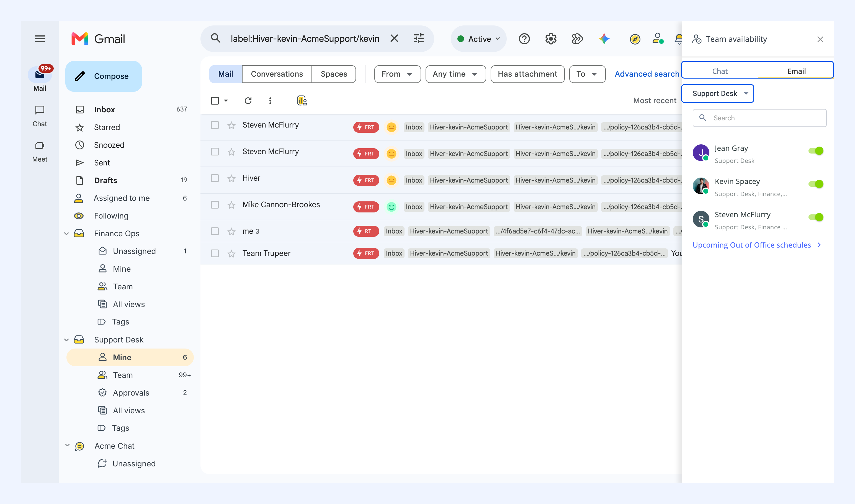Open the Assigned to me folder
The image size is (855, 504).
pos(130,198)
